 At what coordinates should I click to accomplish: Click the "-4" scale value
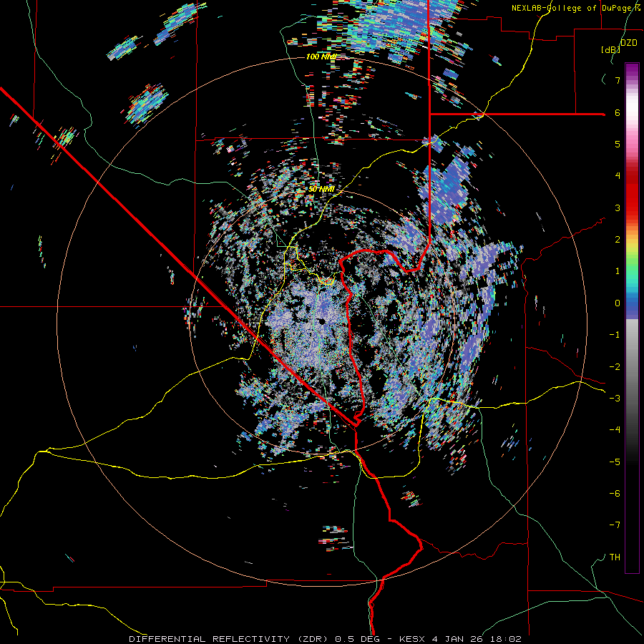(615, 430)
